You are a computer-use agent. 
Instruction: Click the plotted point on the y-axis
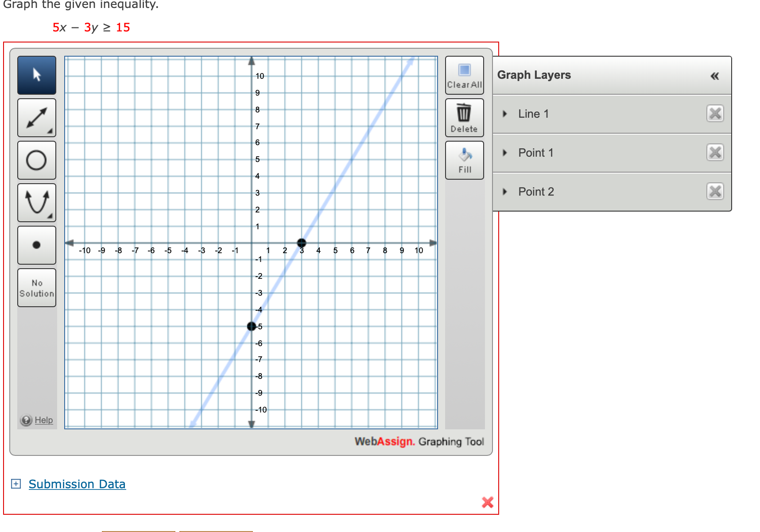pyautogui.click(x=251, y=326)
